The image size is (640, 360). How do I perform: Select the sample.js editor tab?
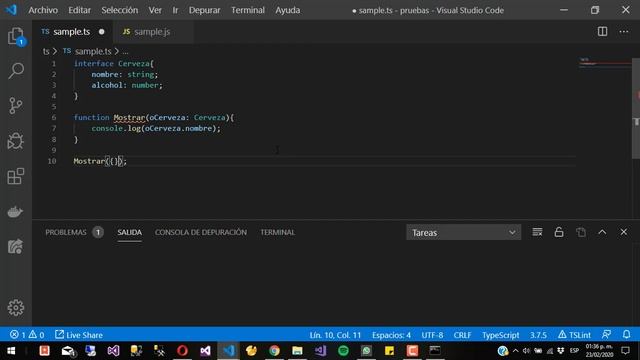[x=152, y=31]
